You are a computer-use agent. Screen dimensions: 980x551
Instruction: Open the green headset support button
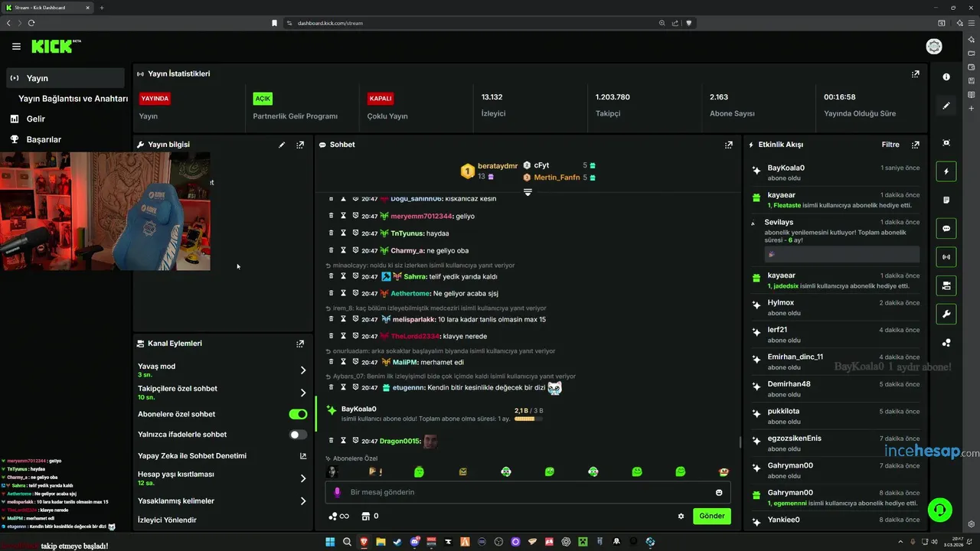[939, 509]
